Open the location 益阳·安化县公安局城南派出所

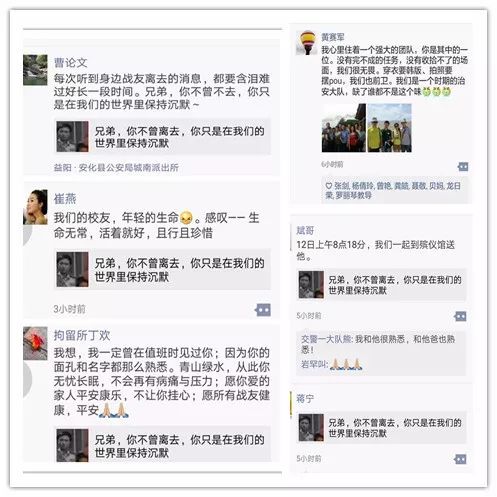click(x=116, y=167)
